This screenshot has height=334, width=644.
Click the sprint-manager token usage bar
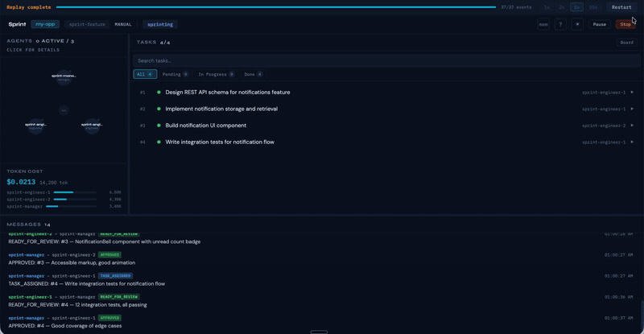[x=71, y=206]
